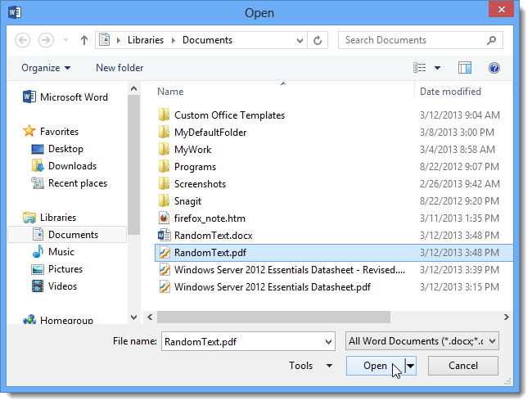Screen dimensions: 532x405
Task: Show the preview pane icon
Action: [465, 68]
